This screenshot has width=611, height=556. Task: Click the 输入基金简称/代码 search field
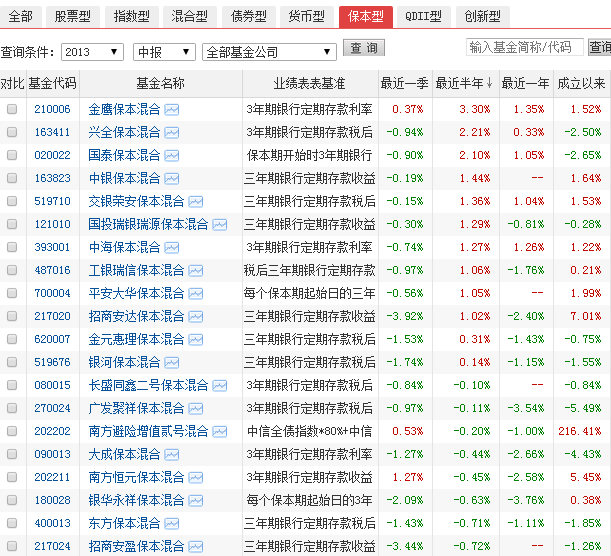point(524,47)
